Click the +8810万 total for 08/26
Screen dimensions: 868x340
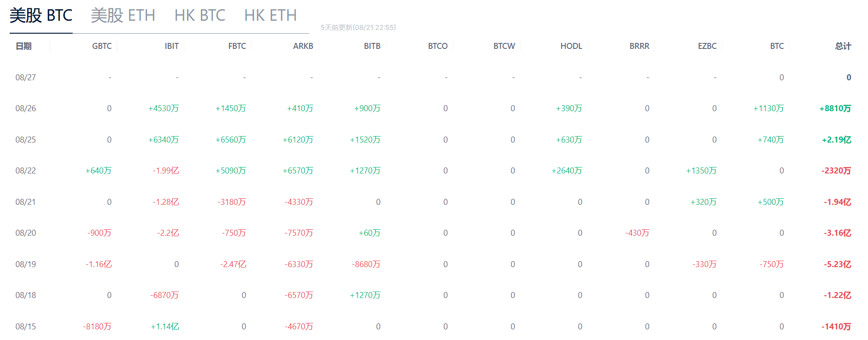pyautogui.click(x=835, y=108)
